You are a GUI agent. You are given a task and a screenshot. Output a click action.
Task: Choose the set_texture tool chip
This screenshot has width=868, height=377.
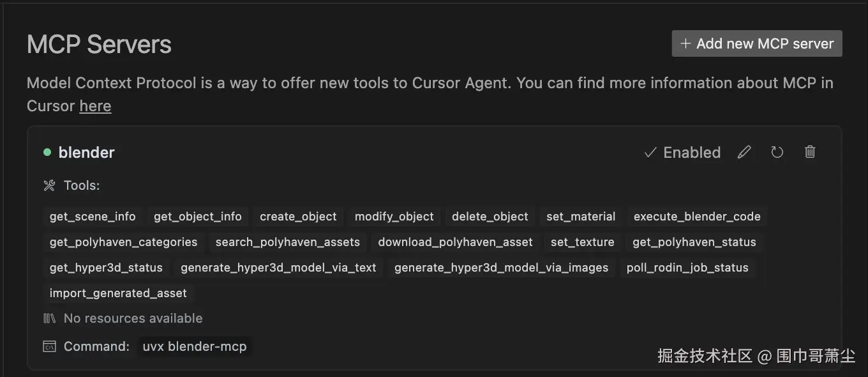click(x=582, y=242)
